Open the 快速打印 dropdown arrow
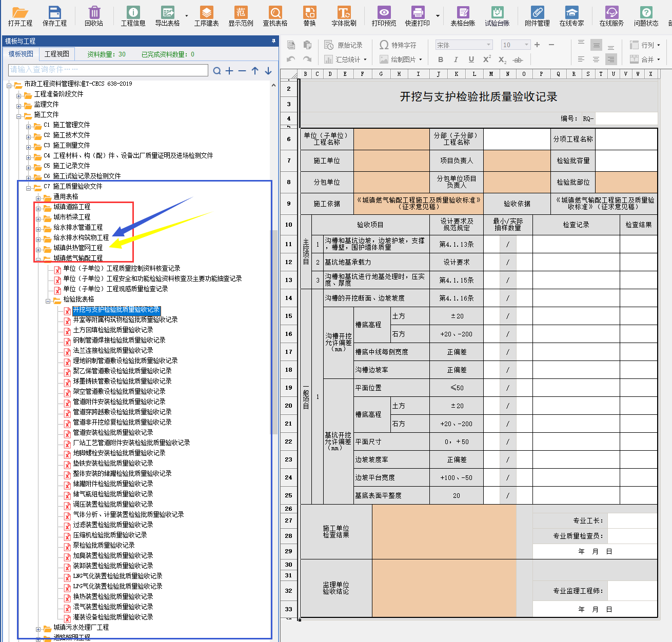This screenshot has height=642, width=672. coord(438,16)
